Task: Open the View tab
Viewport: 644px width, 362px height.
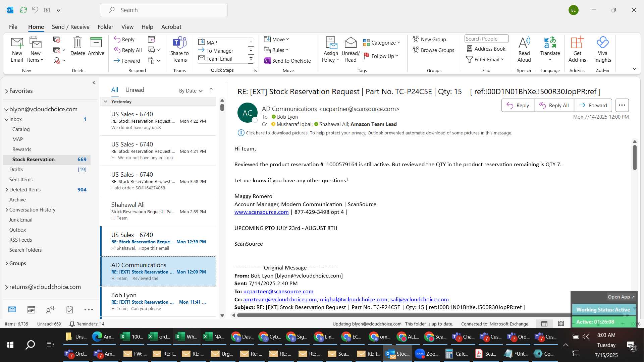Action: [127, 27]
